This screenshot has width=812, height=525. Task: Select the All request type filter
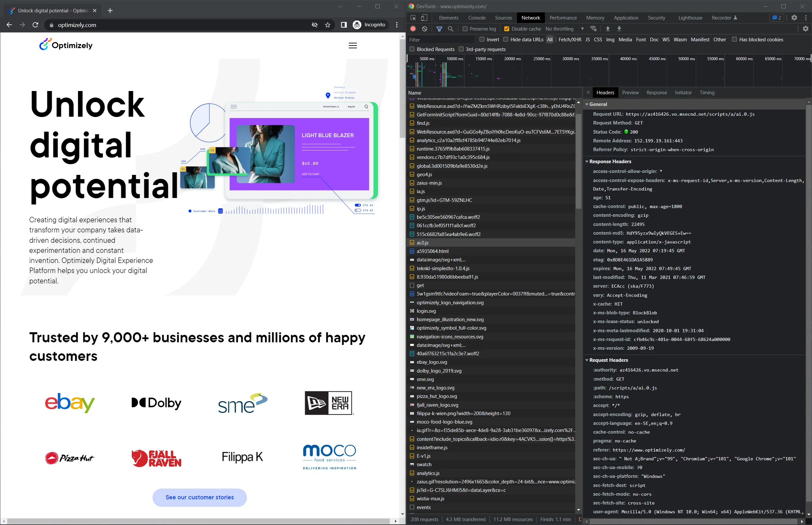click(550, 40)
